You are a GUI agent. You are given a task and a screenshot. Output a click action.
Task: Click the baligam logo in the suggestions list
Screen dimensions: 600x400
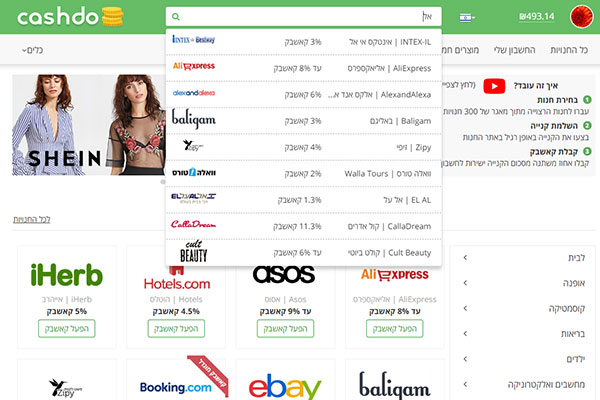click(x=193, y=119)
